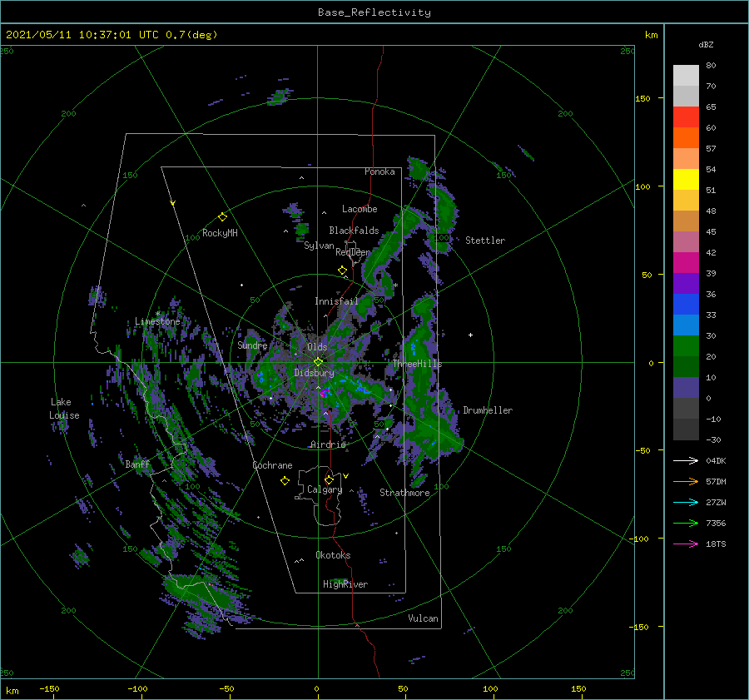Click the Innisfail city label
The image size is (749, 700).
(x=336, y=301)
